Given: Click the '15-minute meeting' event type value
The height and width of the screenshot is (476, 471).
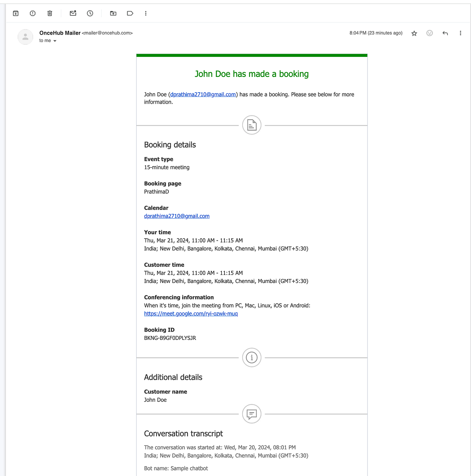Looking at the screenshot, I should click(167, 167).
